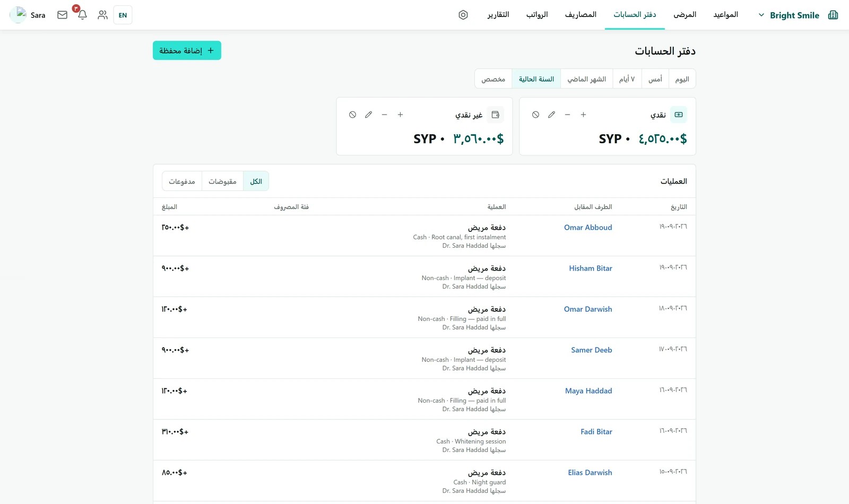The width and height of the screenshot is (849, 504).
Task: Select the ٧ أيام date filter
Action: point(627,79)
